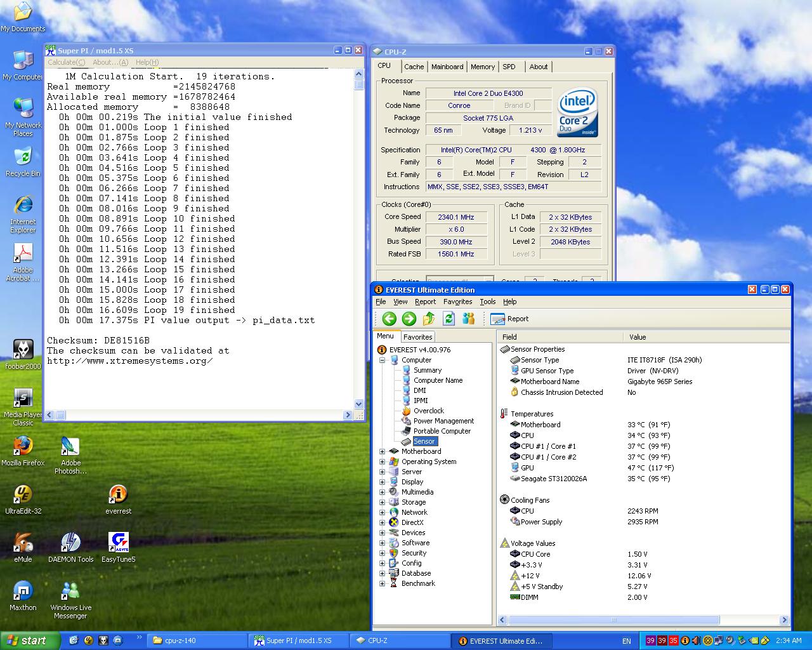Select the Adobe Photoshop desktop icon
Viewport: 812px width, 650px height.
click(x=70, y=456)
